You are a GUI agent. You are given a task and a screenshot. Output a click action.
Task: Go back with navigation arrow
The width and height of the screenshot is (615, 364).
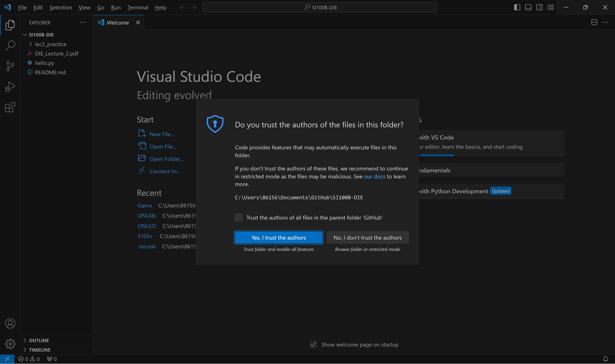pyautogui.click(x=182, y=8)
